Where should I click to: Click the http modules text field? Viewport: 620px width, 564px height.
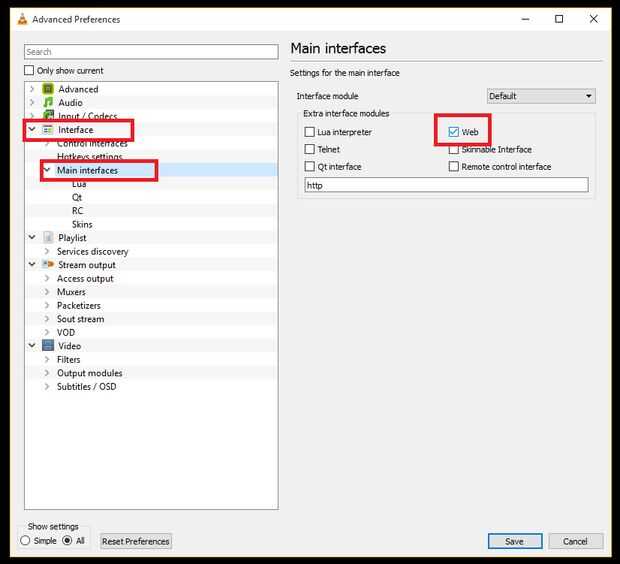(446, 185)
